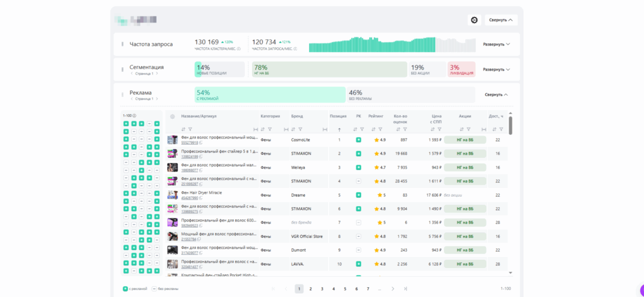Open the table column settings gear icon
Screen dimensions: 644x297
point(173,117)
